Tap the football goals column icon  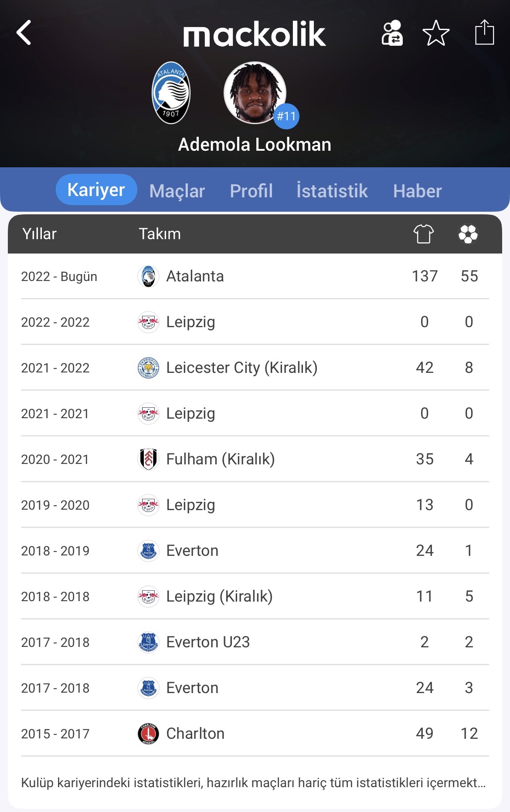[468, 234]
